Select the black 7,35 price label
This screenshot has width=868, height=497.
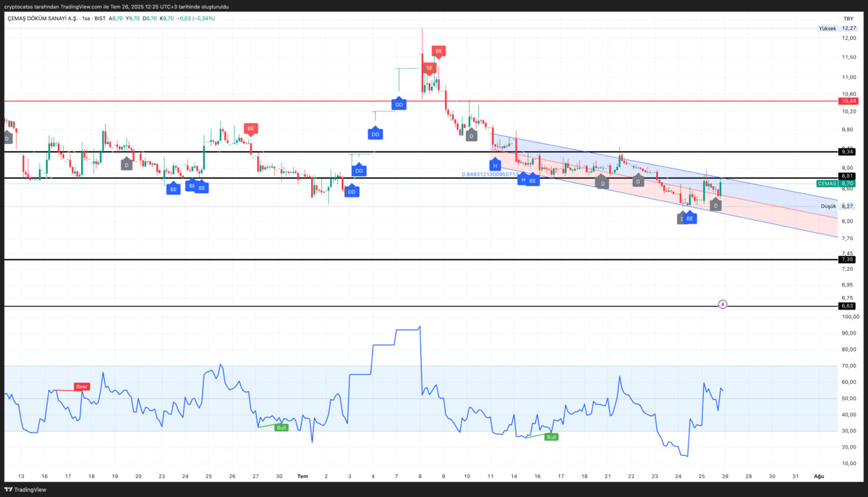click(847, 259)
